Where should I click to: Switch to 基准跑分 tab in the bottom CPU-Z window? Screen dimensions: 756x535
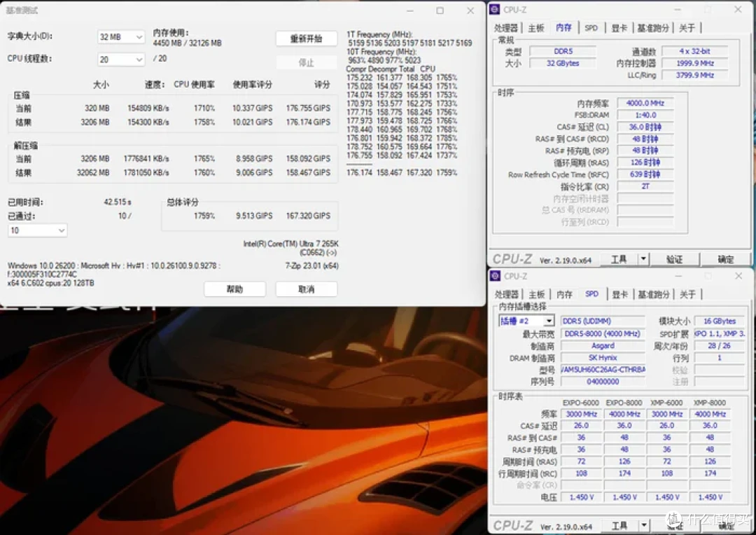pos(653,294)
